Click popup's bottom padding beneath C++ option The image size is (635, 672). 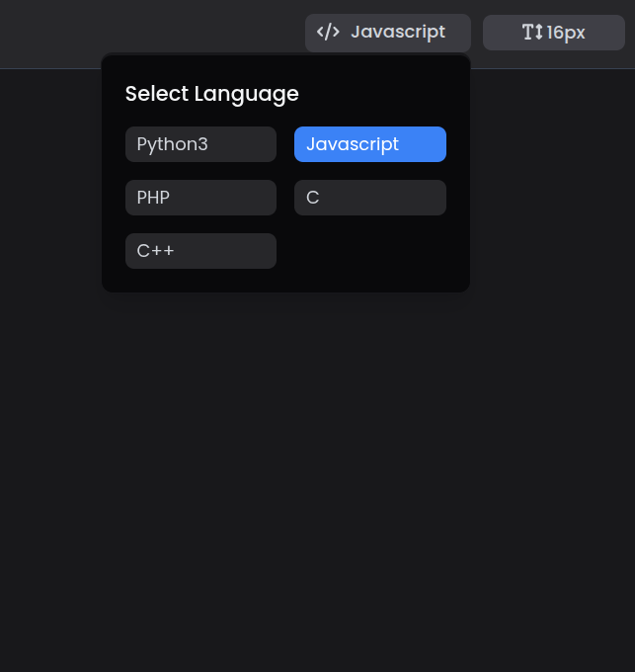pyautogui.click(x=200, y=281)
